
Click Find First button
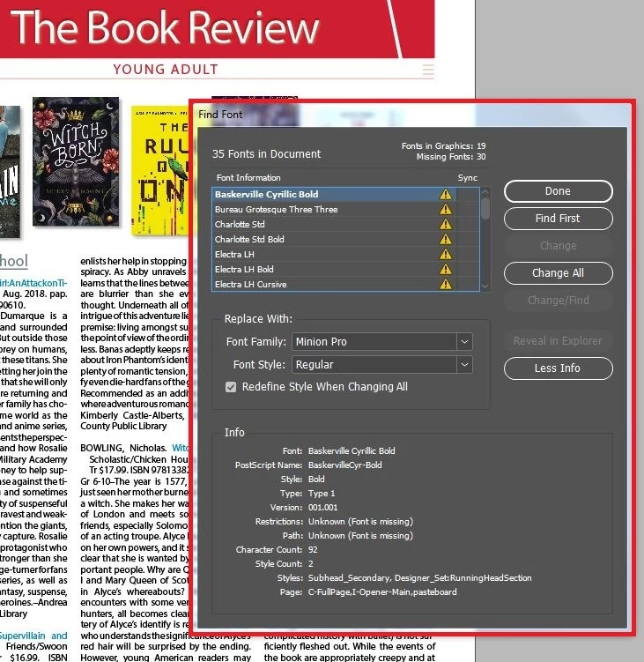coord(558,219)
